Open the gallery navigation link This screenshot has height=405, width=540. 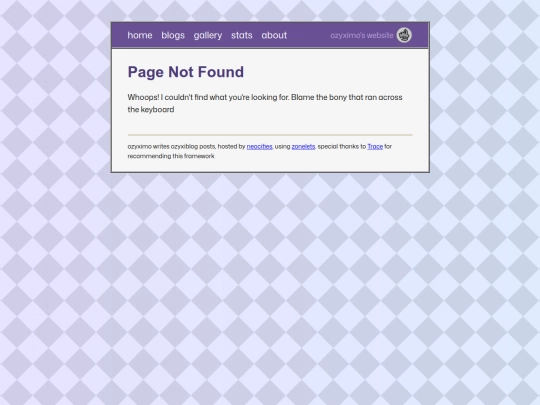(x=208, y=35)
